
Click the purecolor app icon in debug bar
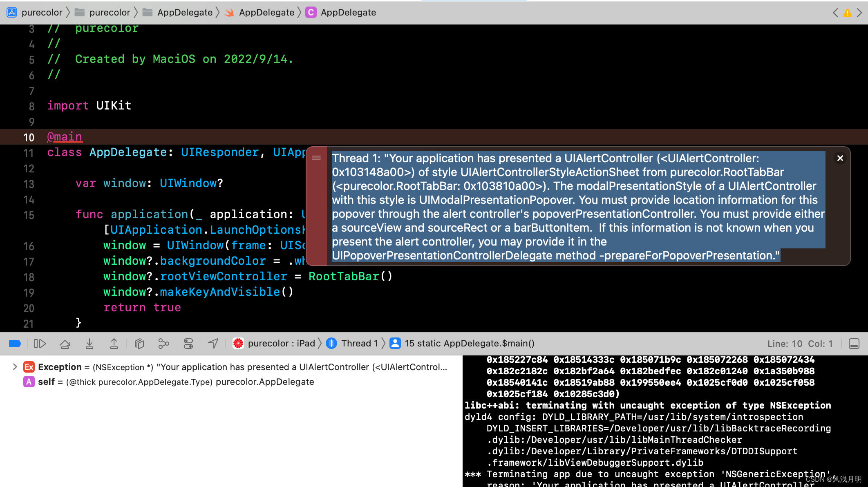(238, 343)
